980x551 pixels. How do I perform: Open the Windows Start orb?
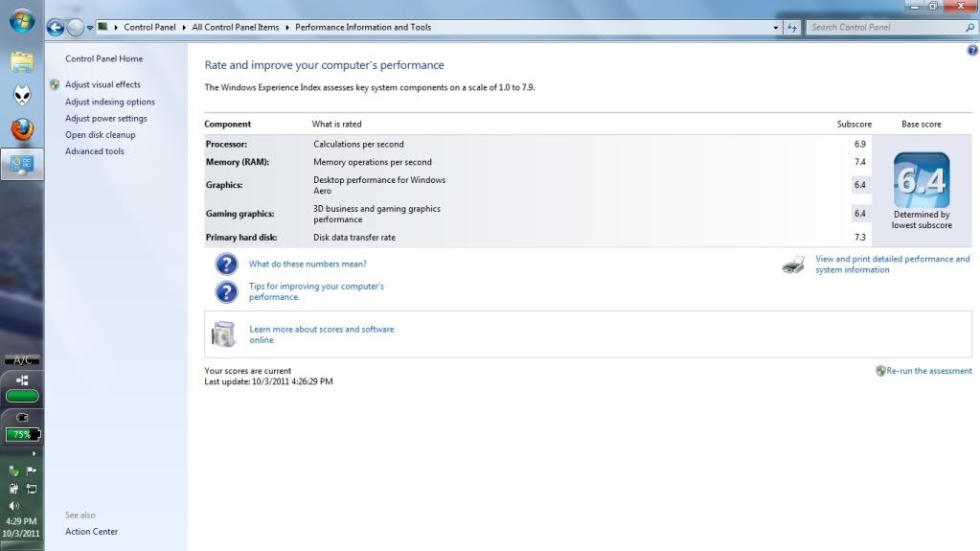[x=22, y=21]
